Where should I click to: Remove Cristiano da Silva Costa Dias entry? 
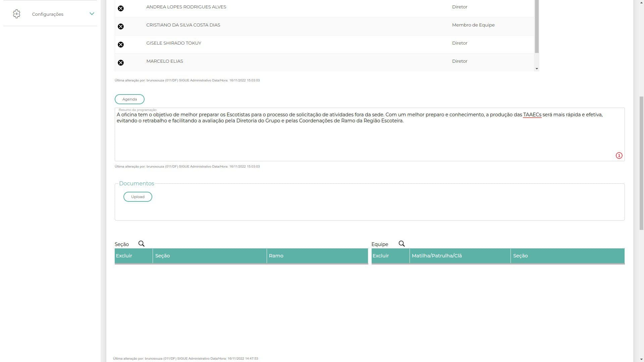(x=121, y=26)
